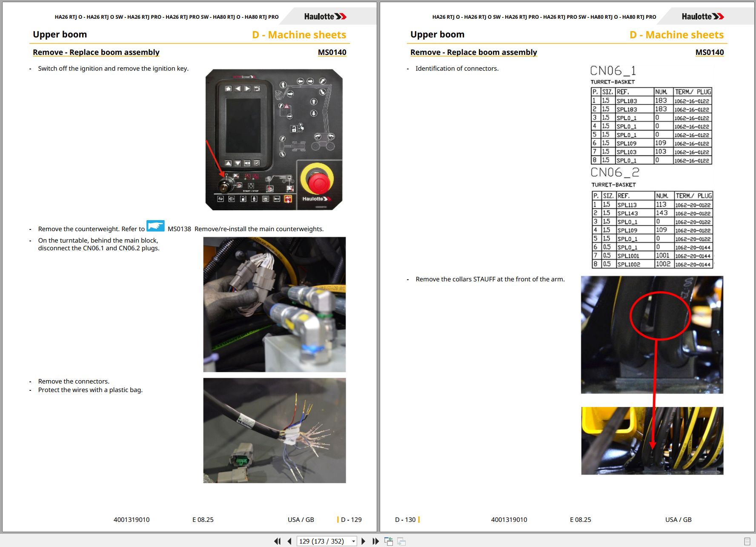Click 'Protect the wires with a plastic bag.'
Screen dimensions: 756x547
point(90,390)
